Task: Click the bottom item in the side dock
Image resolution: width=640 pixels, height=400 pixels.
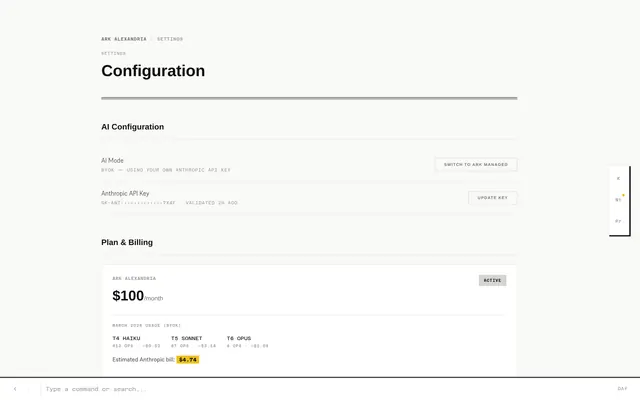Action: click(x=618, y=221)
